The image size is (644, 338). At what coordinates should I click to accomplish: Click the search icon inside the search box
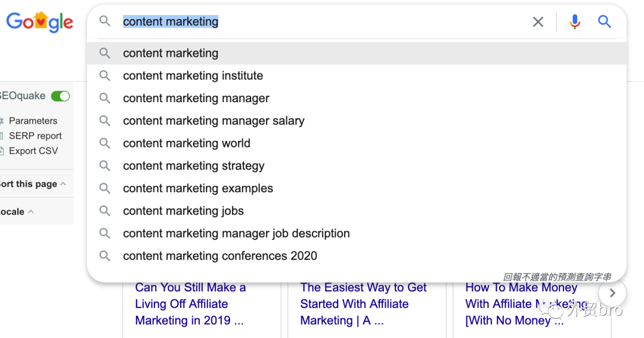[x=105, y=21]
